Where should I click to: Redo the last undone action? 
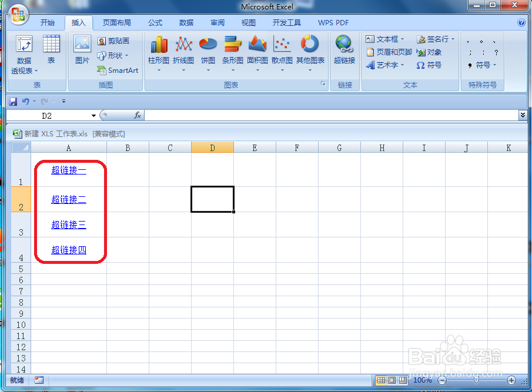(x=44, y=102)
